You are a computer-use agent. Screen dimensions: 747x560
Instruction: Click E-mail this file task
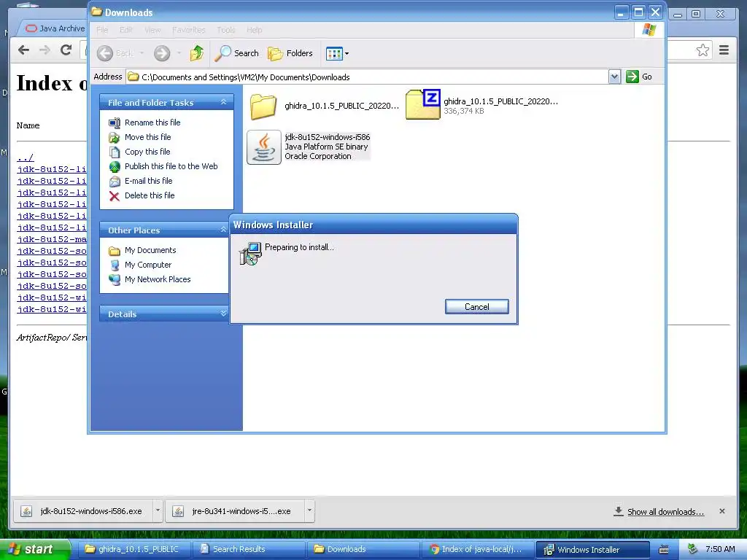point(149,181)
